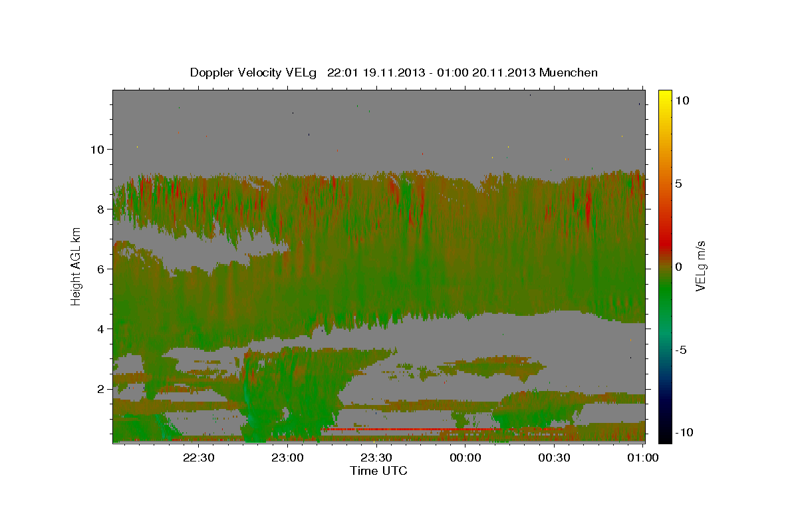Click colorbar tick label 5
This screenshot has height=532, width=798.
(x=680, y=184)
